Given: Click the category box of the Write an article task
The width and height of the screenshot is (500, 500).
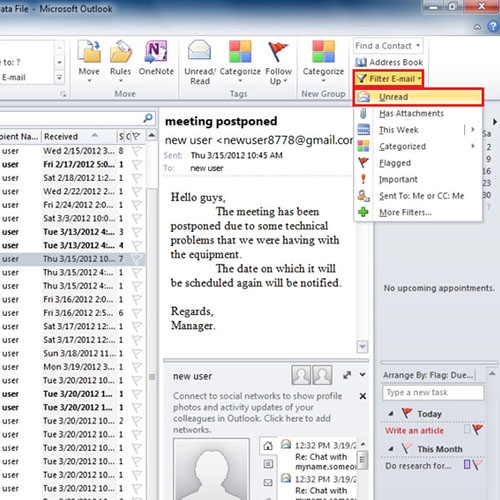Looking at the screenshot, I should click(467, 429).
